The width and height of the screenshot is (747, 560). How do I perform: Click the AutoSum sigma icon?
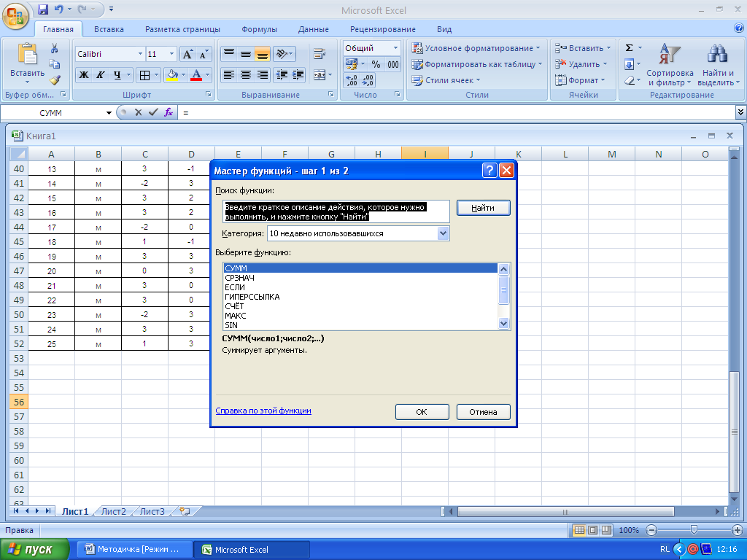(x=629, y=47)
